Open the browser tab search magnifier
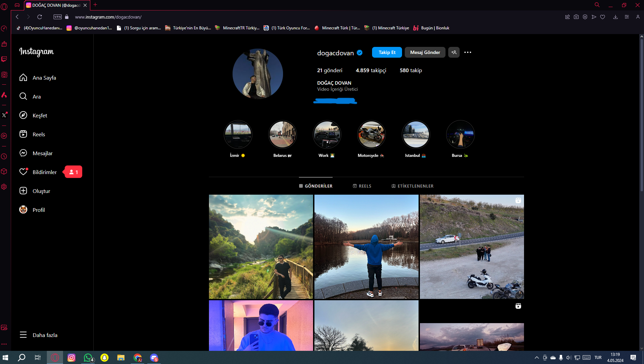Image resolution: width=644 pixels, height=364 pixels. pos(597,5)
